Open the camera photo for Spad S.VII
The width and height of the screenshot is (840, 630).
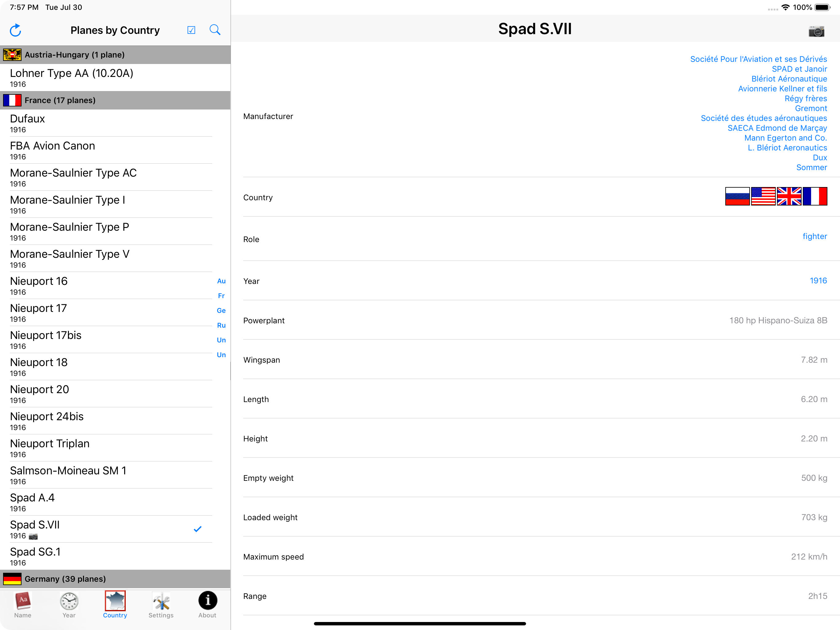[816, 31]
